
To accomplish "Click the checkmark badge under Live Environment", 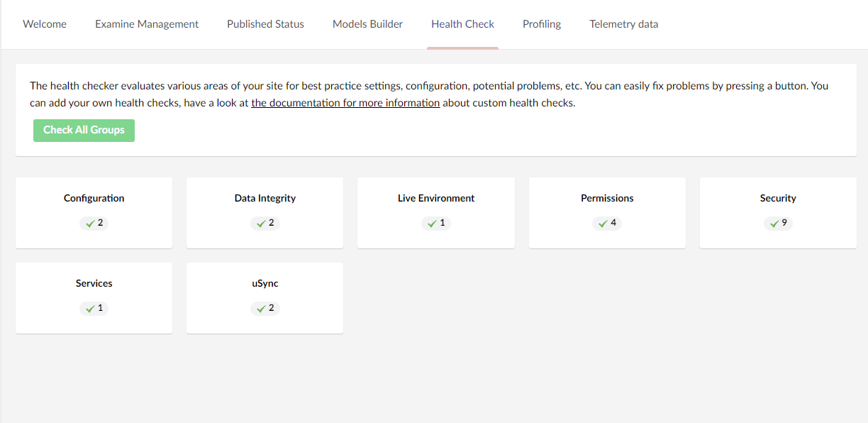I will 436,223.
